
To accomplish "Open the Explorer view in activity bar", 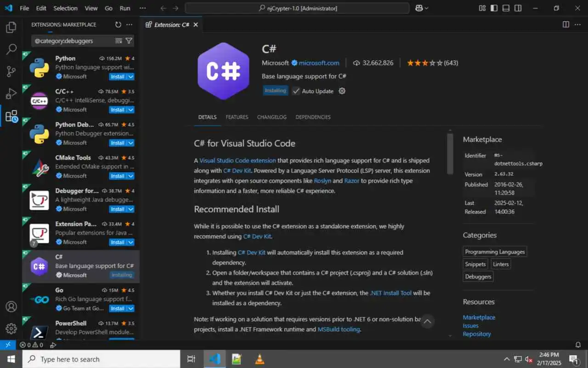I will tap(11, 28).
